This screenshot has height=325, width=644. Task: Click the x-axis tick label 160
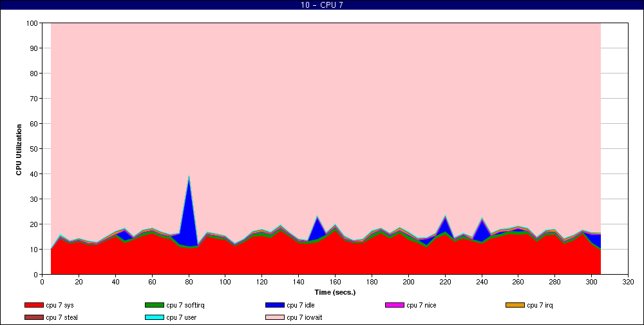335,282
